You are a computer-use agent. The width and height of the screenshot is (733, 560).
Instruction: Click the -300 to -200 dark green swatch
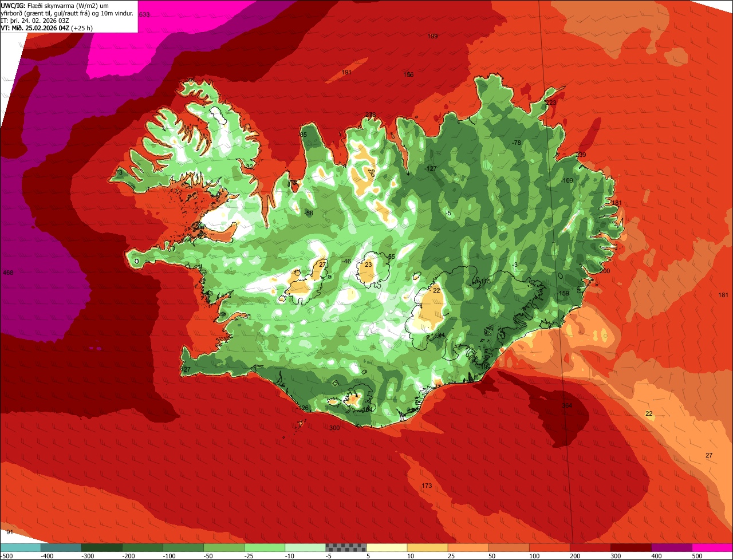142,547
